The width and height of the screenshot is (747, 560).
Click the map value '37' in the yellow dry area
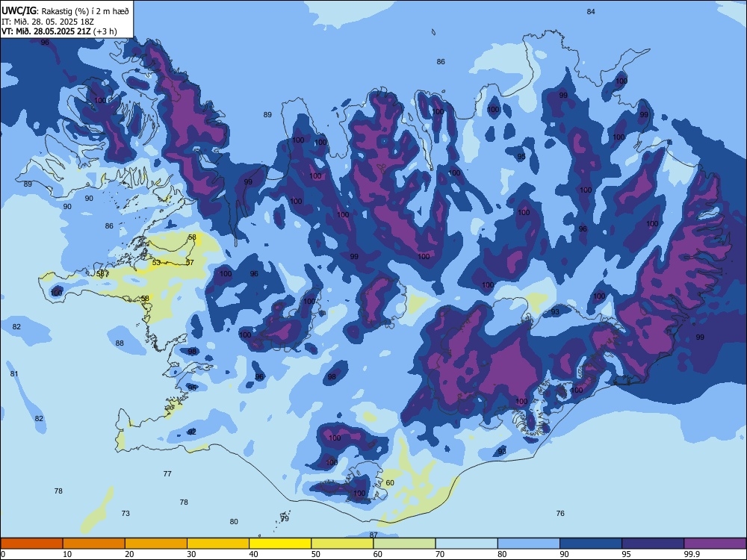coord(190,262)
